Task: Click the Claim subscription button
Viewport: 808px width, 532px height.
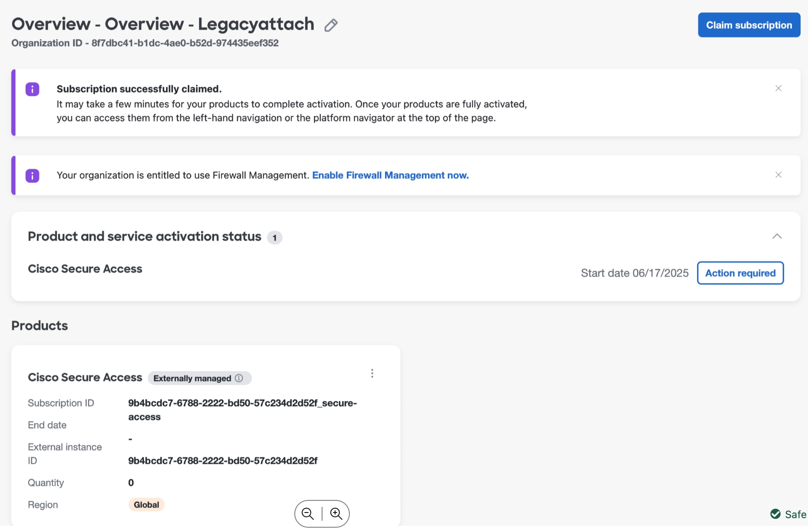Action: 749,25
